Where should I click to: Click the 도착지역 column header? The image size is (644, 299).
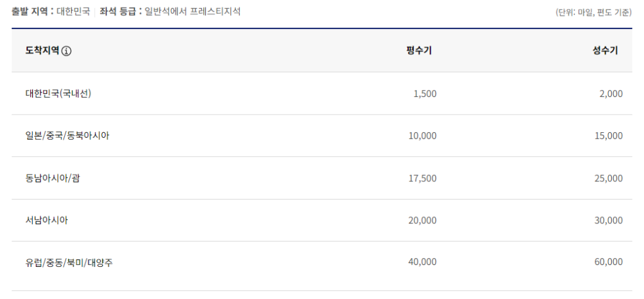[42, 51]
